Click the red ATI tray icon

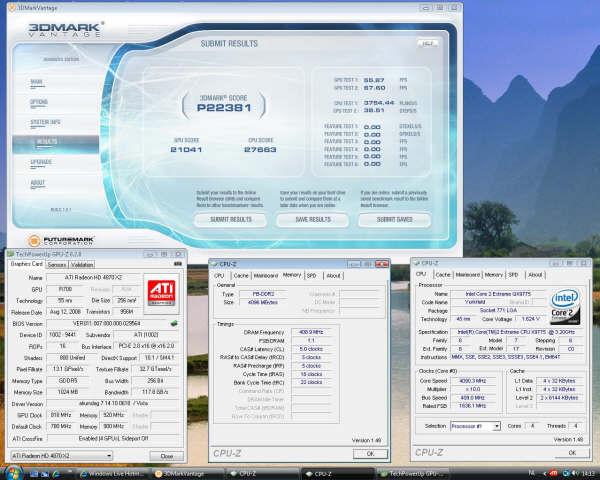coord(553,473)
